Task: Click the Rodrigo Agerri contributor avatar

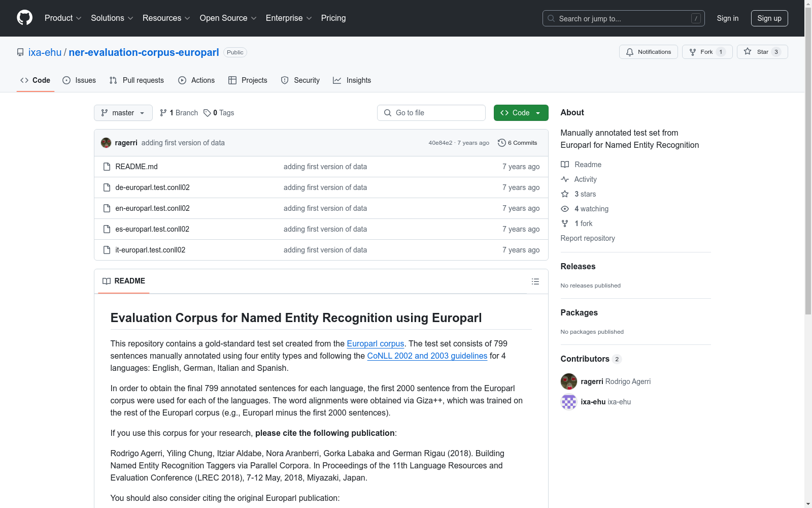Action: point(569,382)
